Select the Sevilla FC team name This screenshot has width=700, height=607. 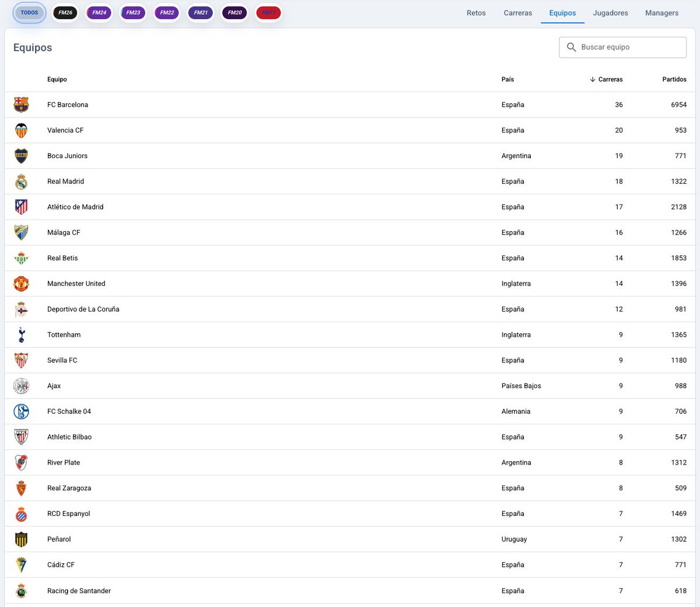(x=62, y=360)
